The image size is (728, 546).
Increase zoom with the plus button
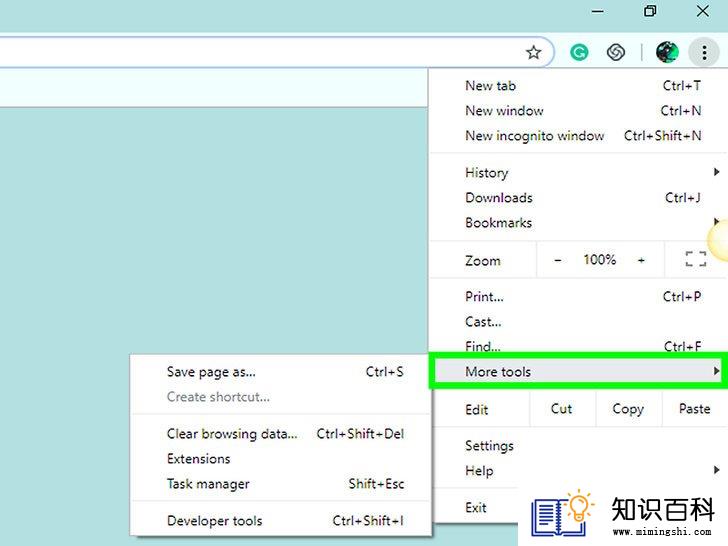(x=641, y=260)
